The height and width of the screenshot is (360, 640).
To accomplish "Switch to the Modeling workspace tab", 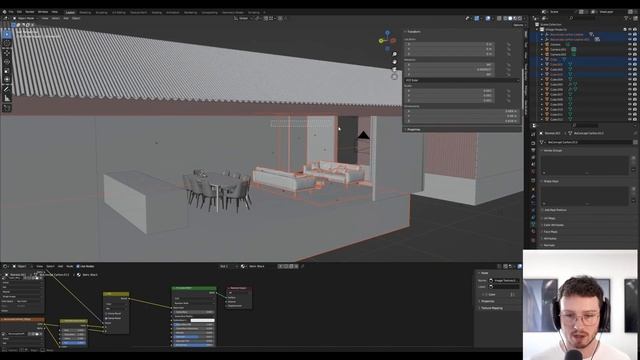I will 85,12.
